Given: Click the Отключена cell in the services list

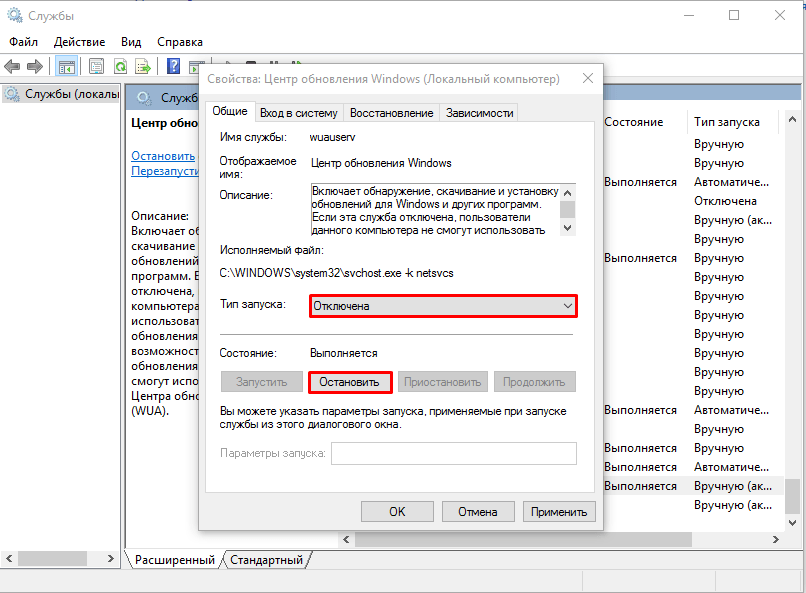Looking at the screenshot, I should 725,201.
